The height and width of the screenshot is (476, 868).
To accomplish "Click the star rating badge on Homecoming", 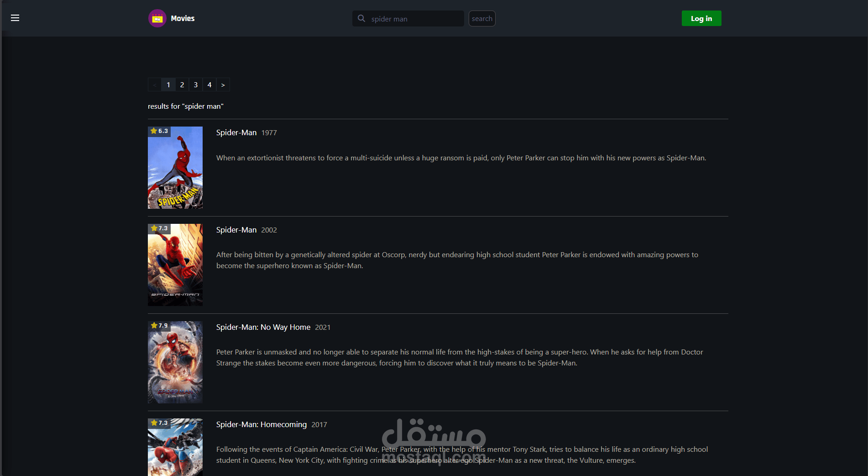I will pos(159,423).
